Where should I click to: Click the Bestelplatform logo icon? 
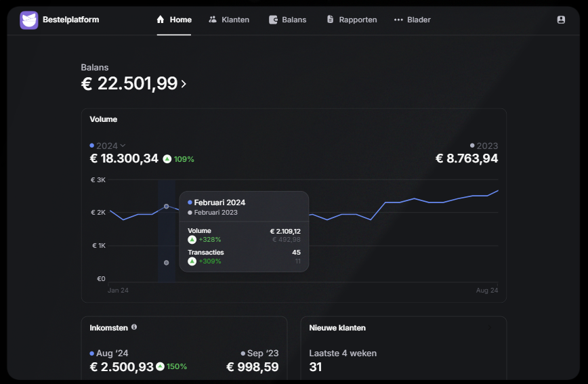click(x=29, y=20)
